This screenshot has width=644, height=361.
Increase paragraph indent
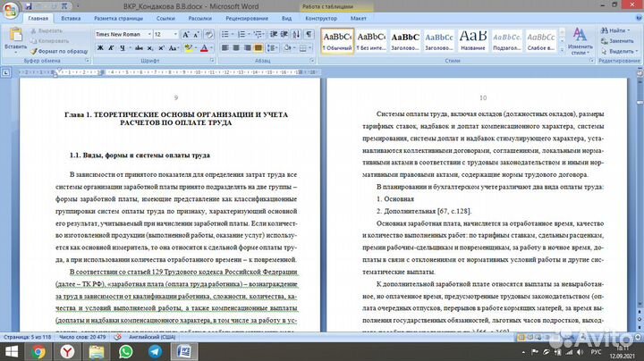click(284, 35)
